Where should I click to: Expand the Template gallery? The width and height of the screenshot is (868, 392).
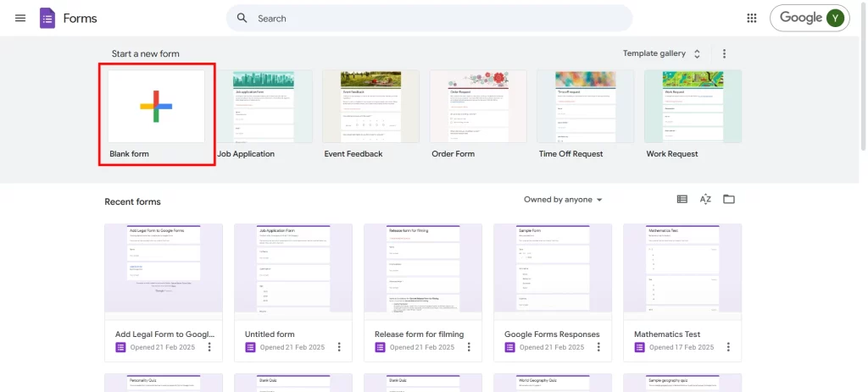coord(662,53)
